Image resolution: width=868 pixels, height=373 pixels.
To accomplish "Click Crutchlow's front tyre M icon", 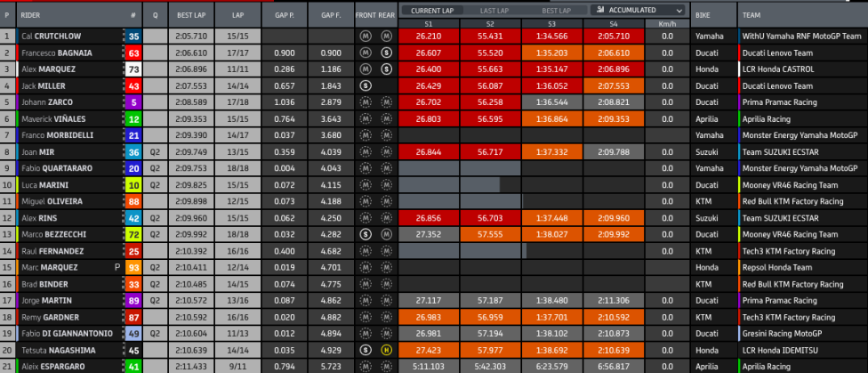I will pos(366,36).
